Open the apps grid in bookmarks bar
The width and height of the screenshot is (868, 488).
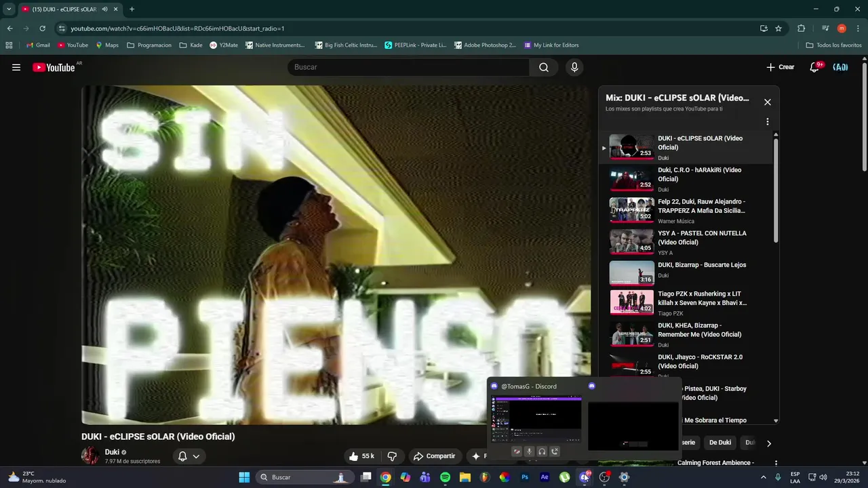click(x=9, y=45)
